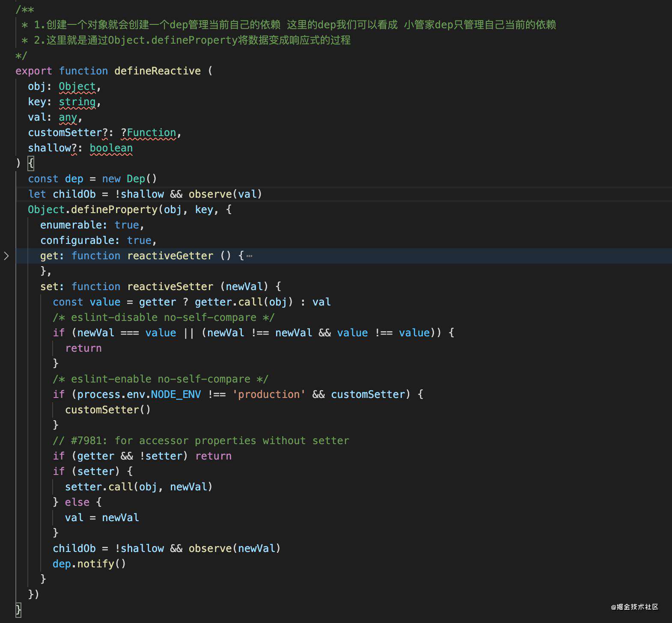Click the defineReactive function name

coord(158,71)
